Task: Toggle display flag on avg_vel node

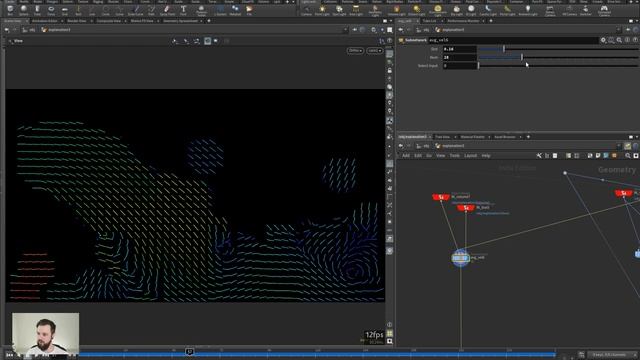Action: click(467, 258)
